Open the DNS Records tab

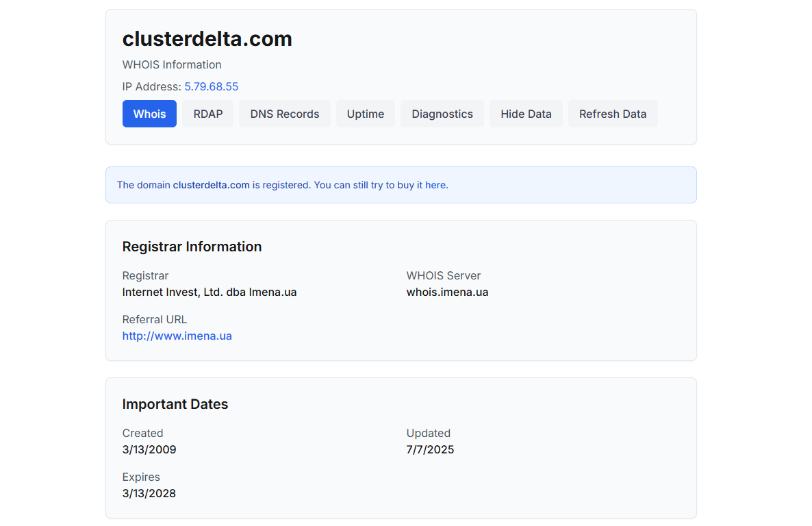point(284,114)
